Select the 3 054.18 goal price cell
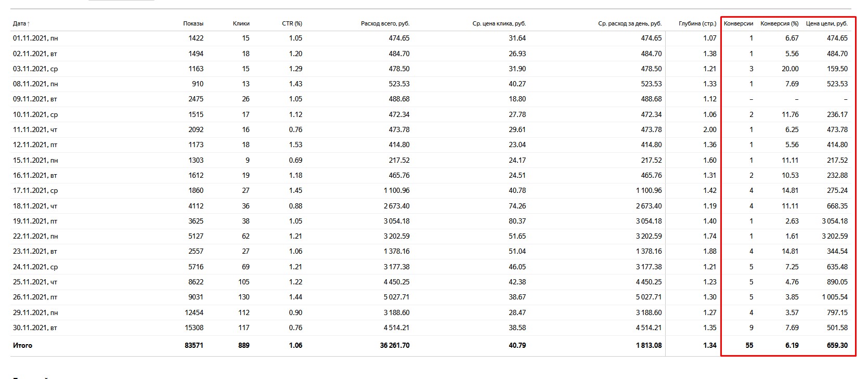Screen dimensions: 868x379 (x=835, y=221)
